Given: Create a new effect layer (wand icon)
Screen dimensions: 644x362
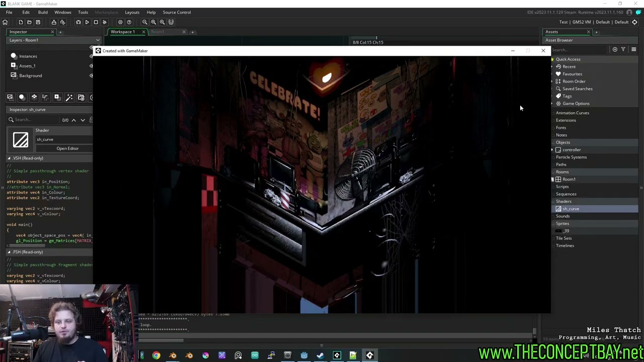Looking at the screenshot, I should (x=69, y=97).
